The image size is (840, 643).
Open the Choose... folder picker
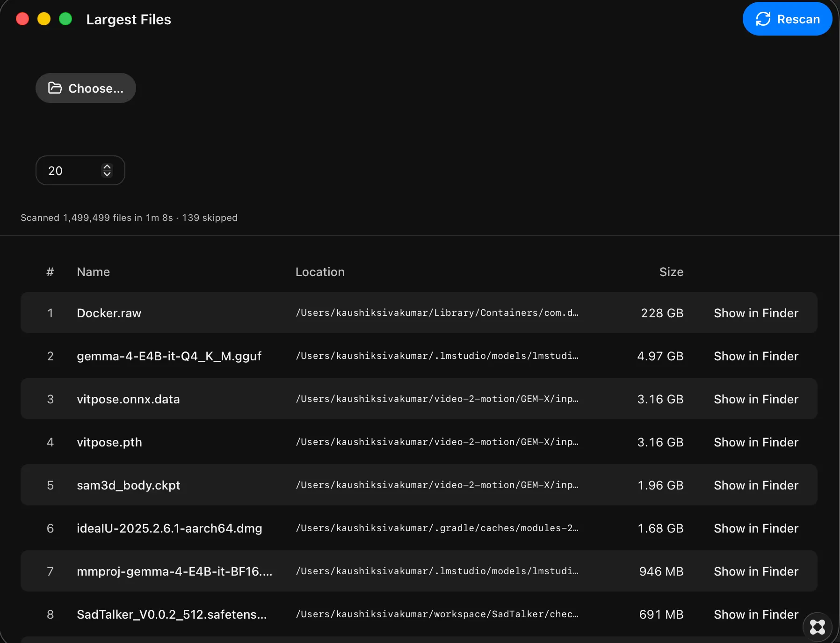click(86, 88)
